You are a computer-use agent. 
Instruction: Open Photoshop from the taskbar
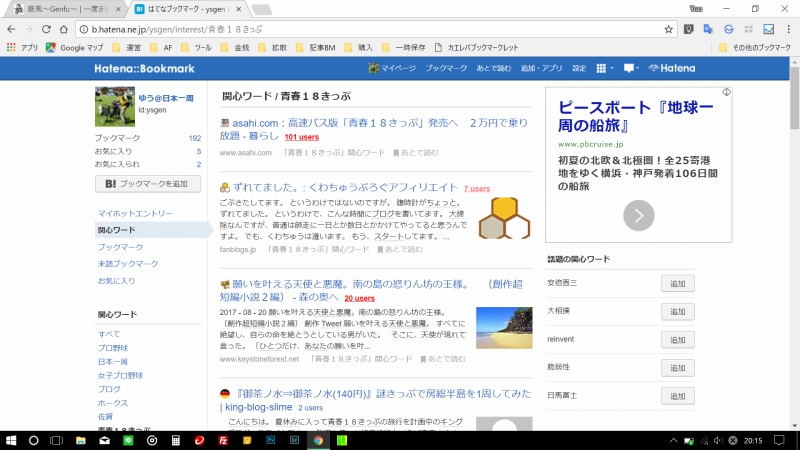[x=270, y=440]
